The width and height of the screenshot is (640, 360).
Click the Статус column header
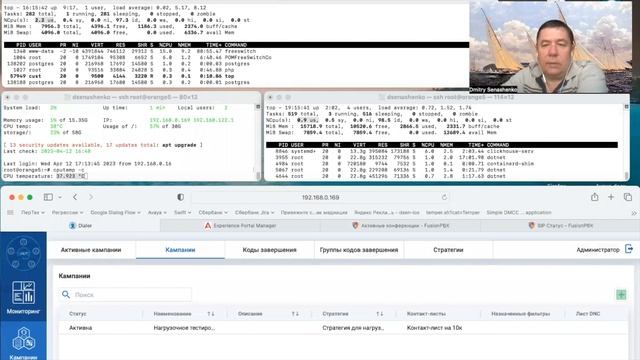[x=78, y=314]
